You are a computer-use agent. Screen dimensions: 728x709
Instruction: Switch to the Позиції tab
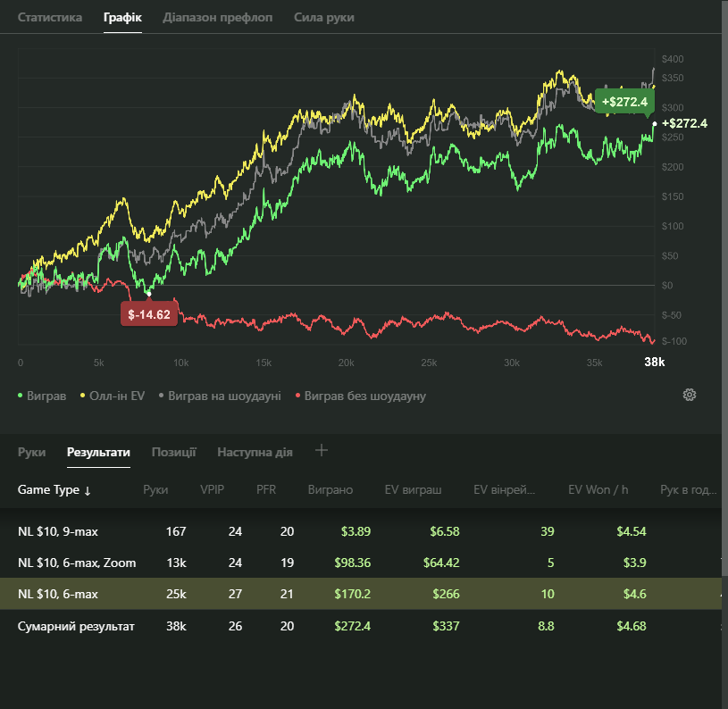point(173,452)
